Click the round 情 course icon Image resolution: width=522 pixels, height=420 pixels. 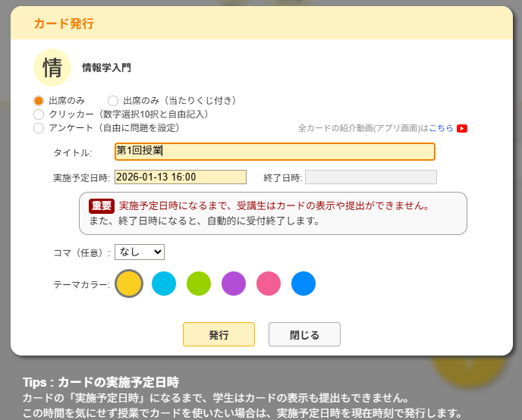click(52, 67)
